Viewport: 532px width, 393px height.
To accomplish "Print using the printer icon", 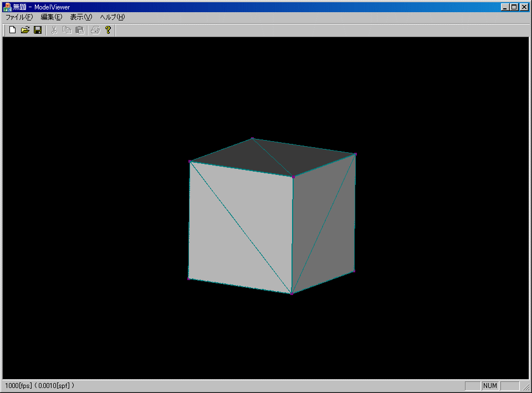I will point(96,30).
